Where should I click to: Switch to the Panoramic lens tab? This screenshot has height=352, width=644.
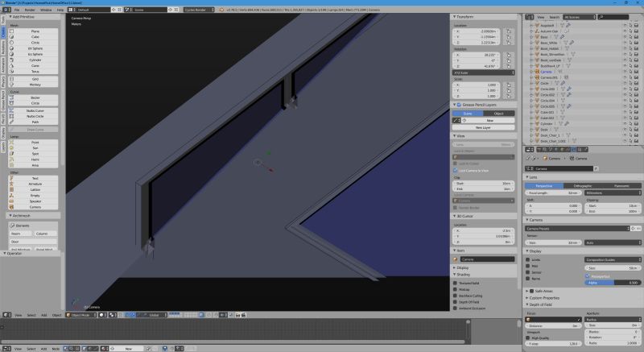point(621,186)
